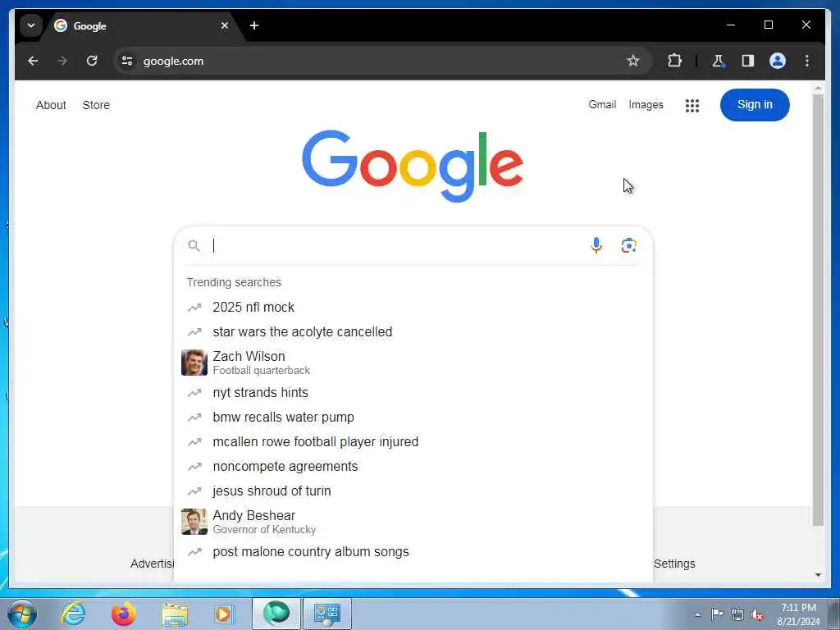This screenshot has width=840, height=630.
Task: Open Windows Explorer folder icon in taskbar
Action: pyautogui.click(x=175, y=614)
